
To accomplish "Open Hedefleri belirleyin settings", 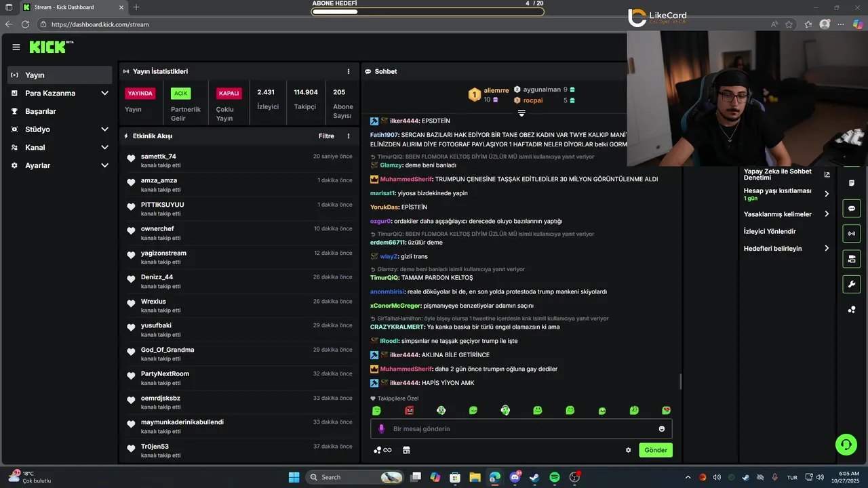I will tap(787, 249).
